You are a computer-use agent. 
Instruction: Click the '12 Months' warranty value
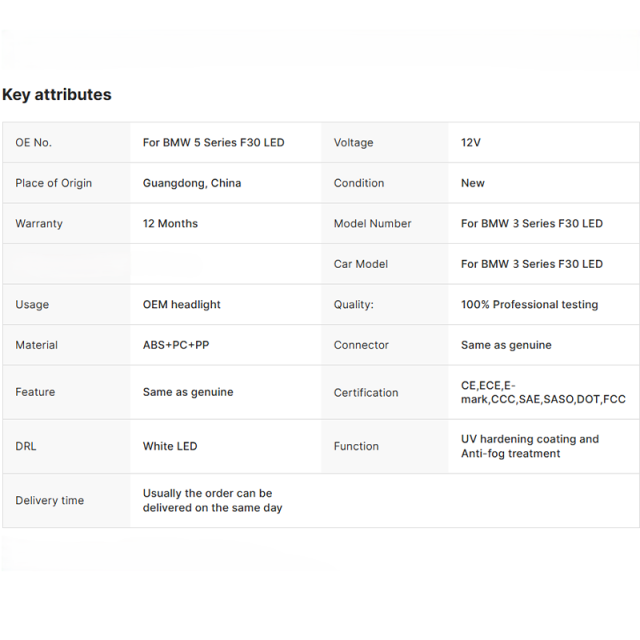pos(170,224)
